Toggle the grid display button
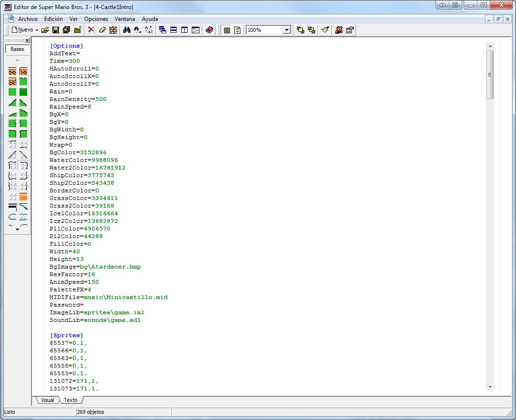516x420 pixels. [x=227, y=30]
